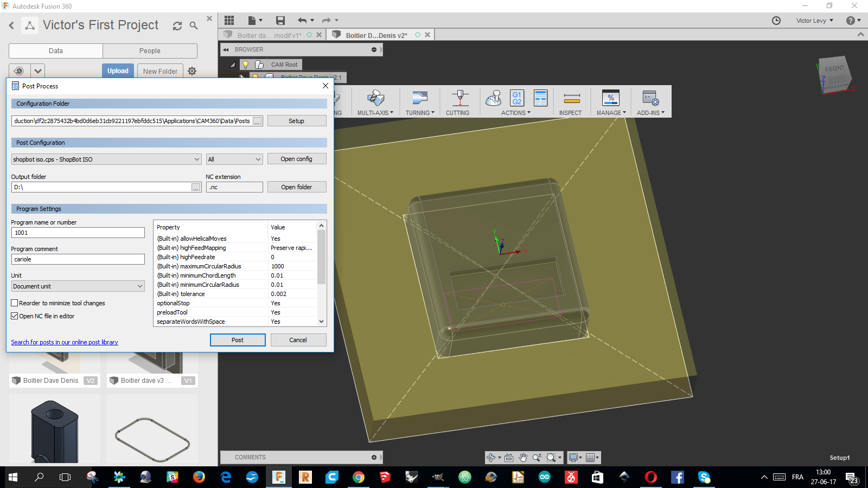Screen dimensions: 868x488
Task: Select the Data tab
Action: point(56,51)
